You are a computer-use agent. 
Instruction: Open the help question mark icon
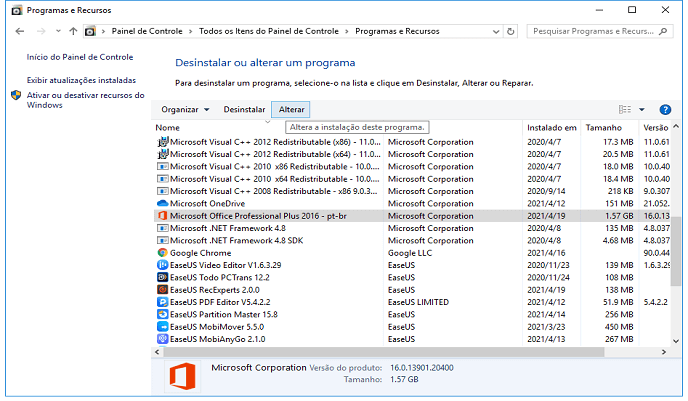(665, 109)
